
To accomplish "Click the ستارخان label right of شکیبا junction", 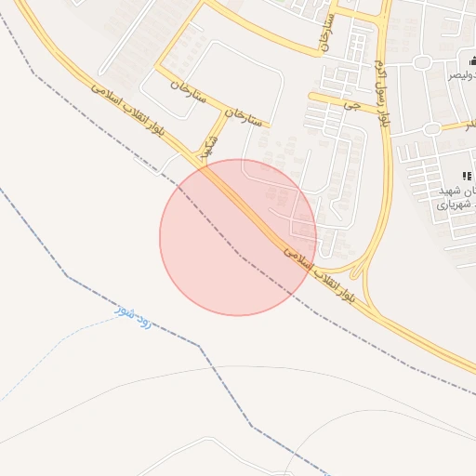I will pos(244,118).
